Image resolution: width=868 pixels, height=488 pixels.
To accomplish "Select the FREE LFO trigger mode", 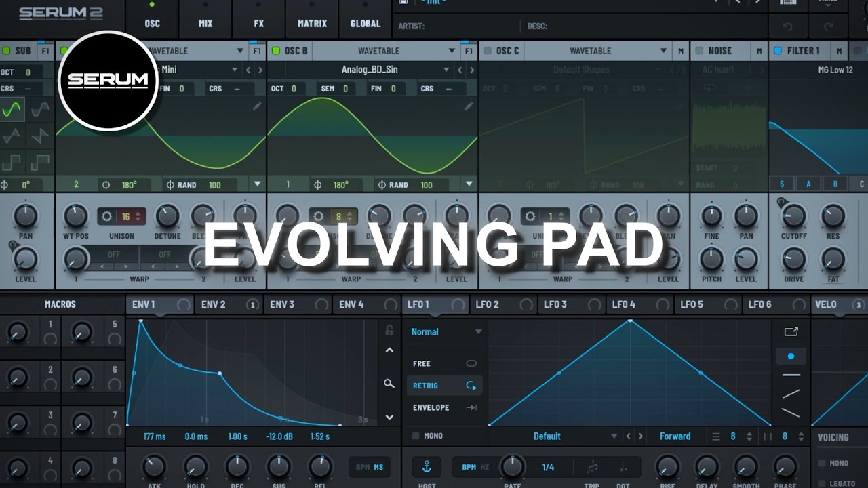I will [445, 364].
